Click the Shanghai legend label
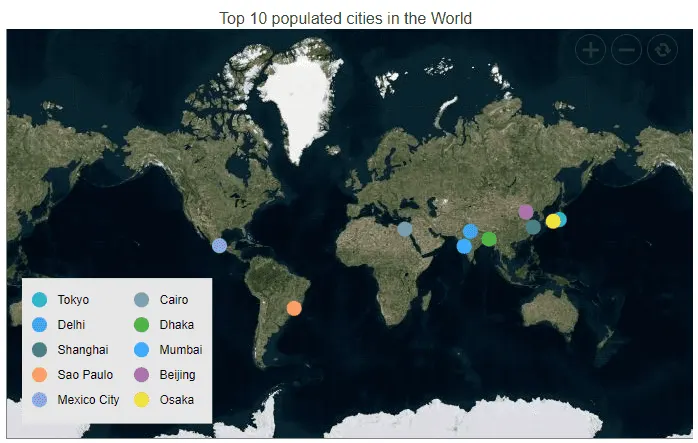 83,350
